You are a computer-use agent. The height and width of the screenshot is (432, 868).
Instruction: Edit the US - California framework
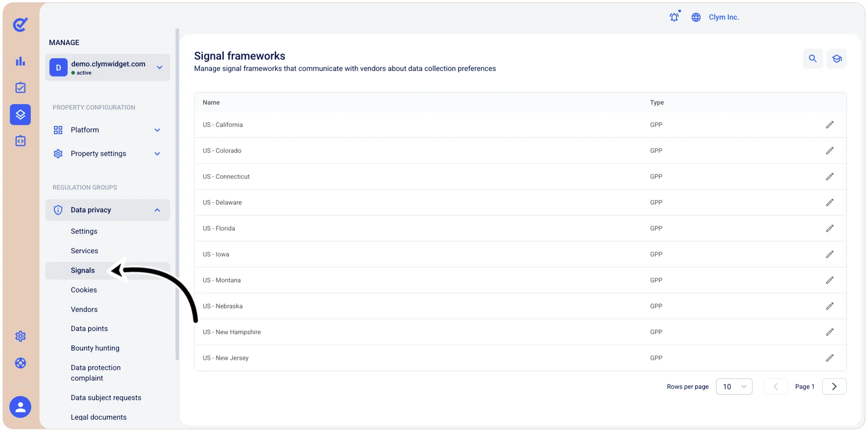tap(830, 125)
